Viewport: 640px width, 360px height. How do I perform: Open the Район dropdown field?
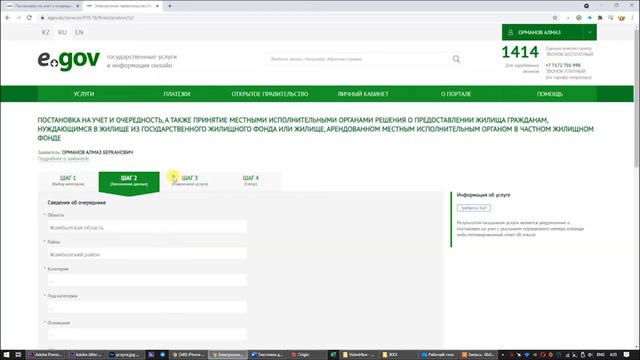[x=147, y=254]
